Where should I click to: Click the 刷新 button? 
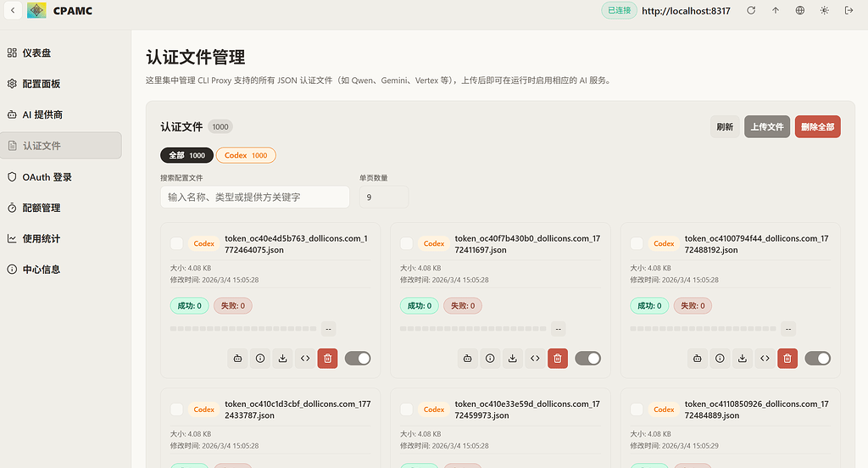(x=725, y=127)
